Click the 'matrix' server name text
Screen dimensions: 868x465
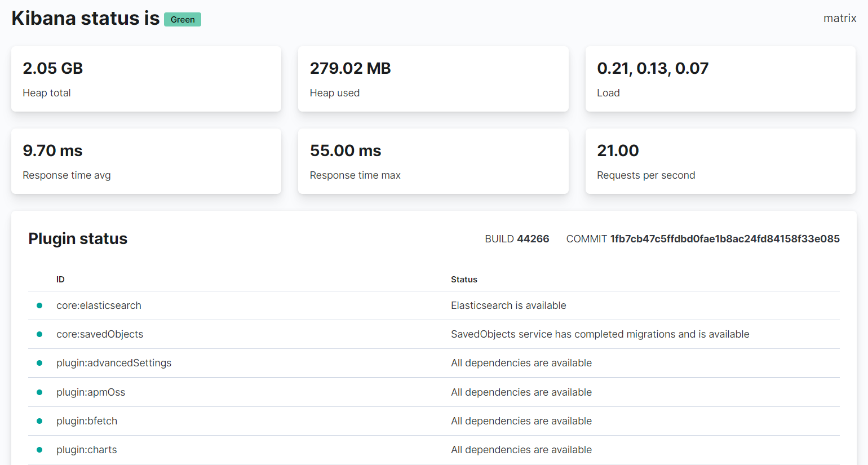pyautogui.click(x=840, y=18)
